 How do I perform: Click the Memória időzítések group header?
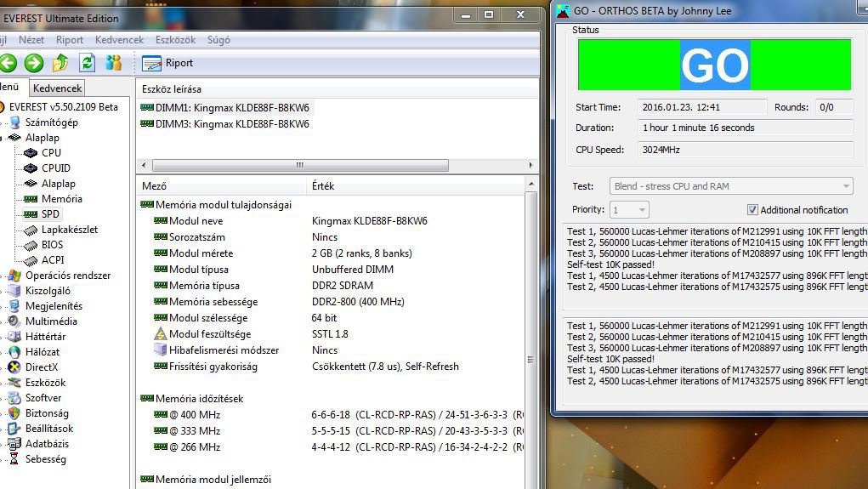tap(192, 399)
